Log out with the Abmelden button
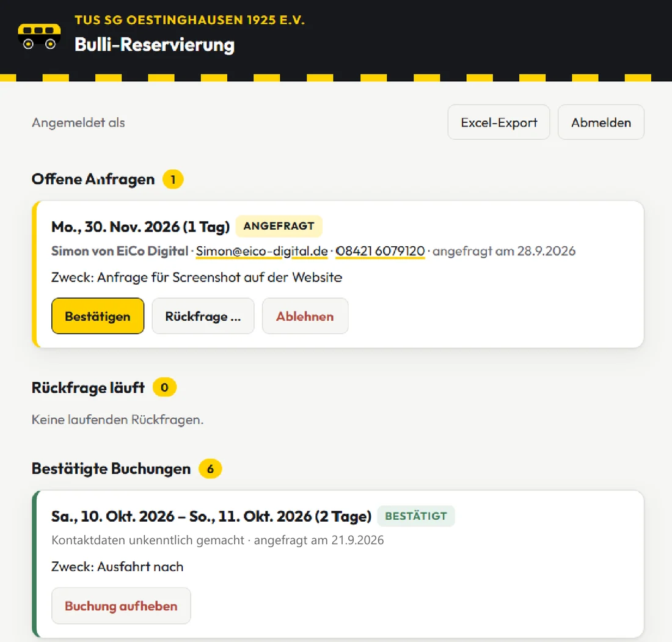This screenshot has height=642, width=672. 601,123
